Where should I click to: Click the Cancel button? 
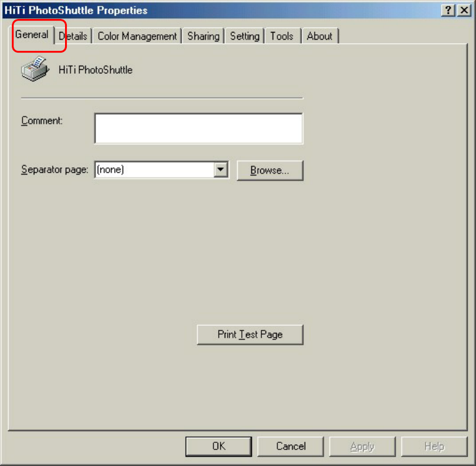pyautogui.click(x=290, y=446)
